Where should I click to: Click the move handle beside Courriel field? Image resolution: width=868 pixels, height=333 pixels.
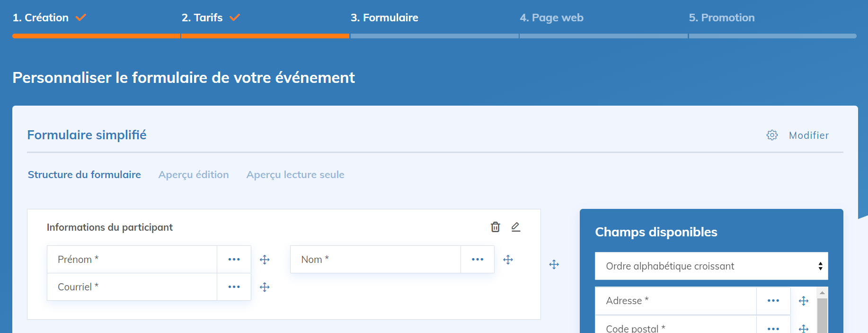tap(265, 287)
